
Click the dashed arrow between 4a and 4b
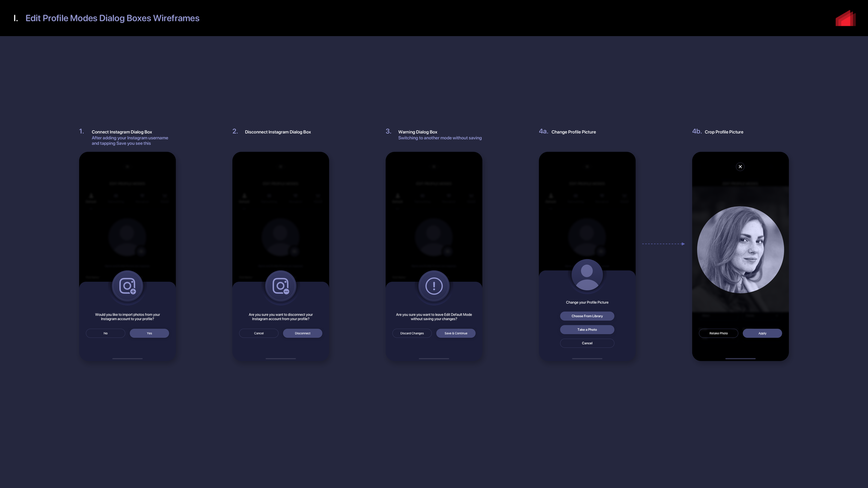pos(663,244)
